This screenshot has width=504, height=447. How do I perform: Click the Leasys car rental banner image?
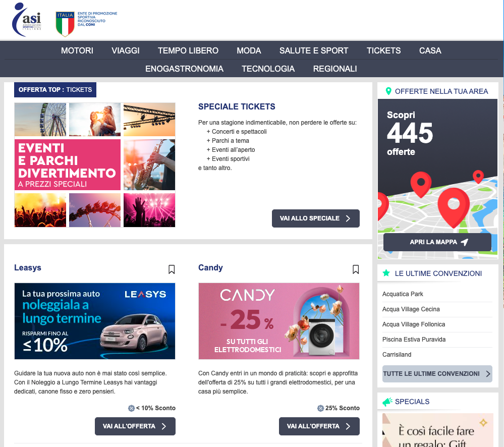click(95, 321)
